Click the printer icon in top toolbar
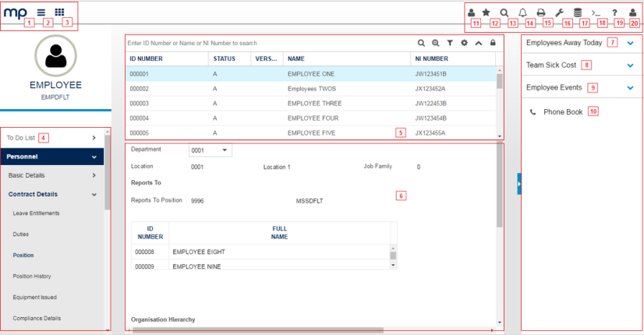 point(540,12)
